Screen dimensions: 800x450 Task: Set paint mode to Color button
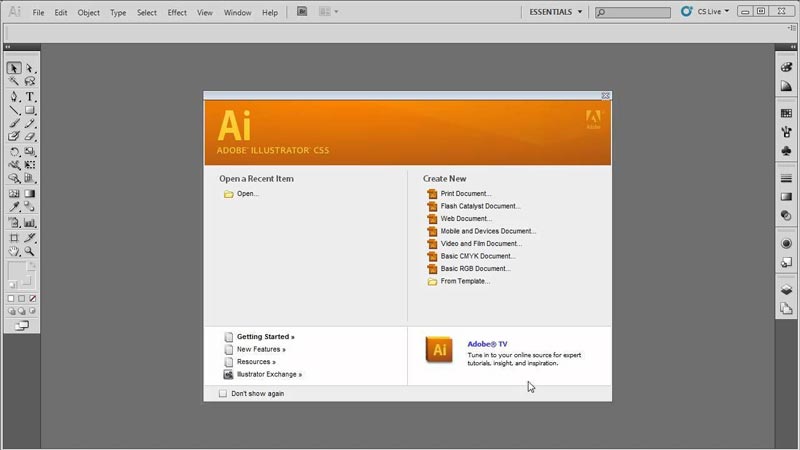click(11, 298)
